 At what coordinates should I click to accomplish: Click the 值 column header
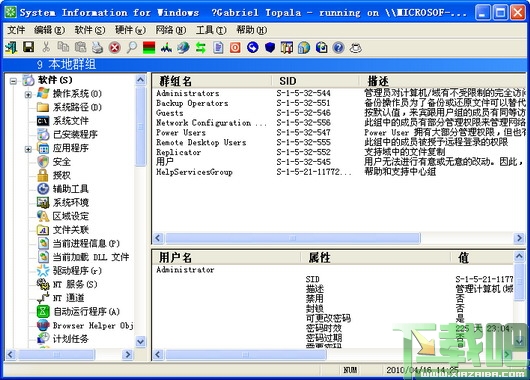(482, 258)
